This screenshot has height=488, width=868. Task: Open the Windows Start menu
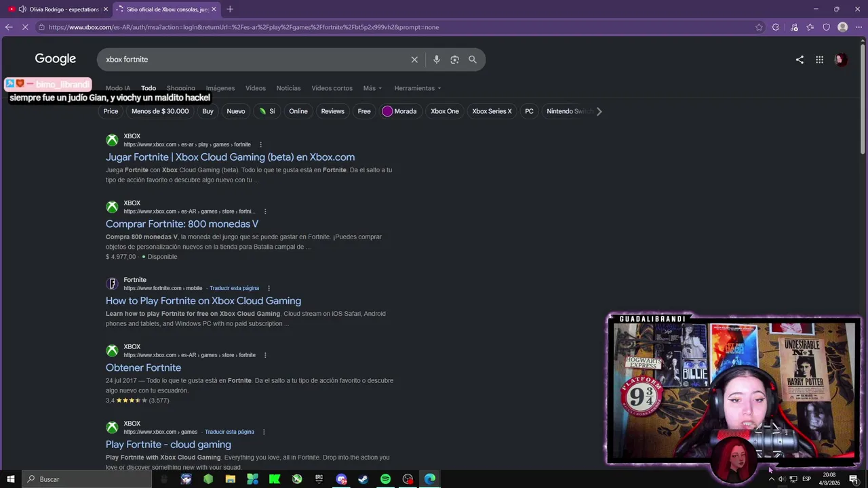click(x=11, y=479)
